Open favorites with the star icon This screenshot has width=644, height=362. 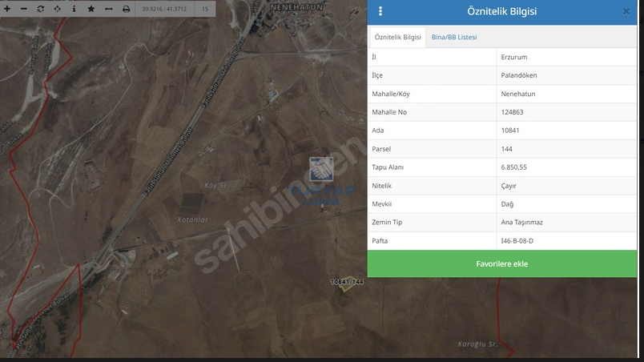tap(91, 9)
